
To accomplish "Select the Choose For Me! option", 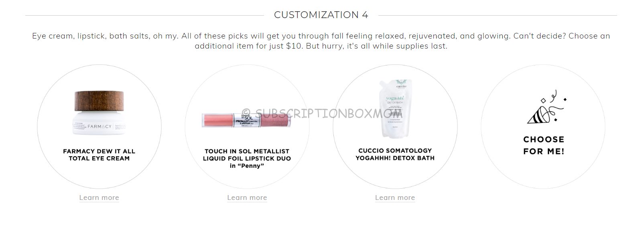I will tap(544, 145).
